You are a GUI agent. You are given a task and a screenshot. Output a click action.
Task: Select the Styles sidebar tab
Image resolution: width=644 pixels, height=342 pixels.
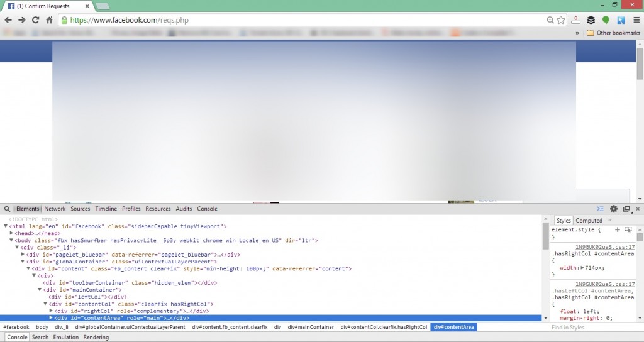(x=563, y=221)
